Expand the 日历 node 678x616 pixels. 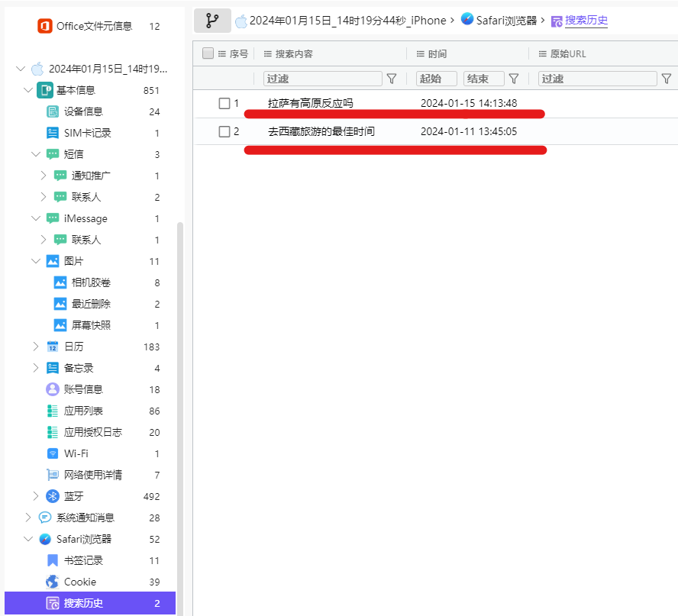pos(36,347)
